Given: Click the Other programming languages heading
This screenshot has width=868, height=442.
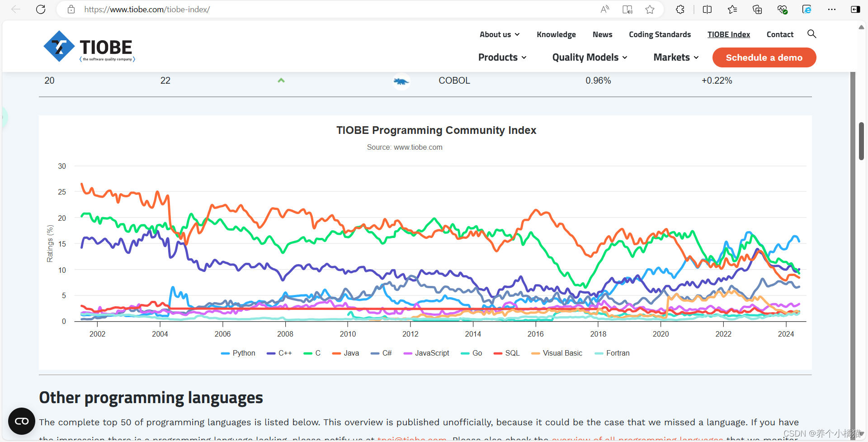Looking at the screenshot, I should point(151,398).
